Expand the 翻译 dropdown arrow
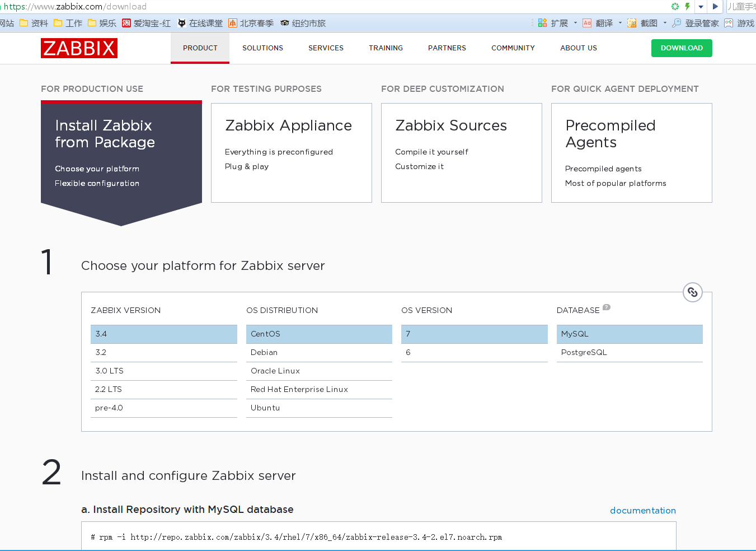Screen dimensions: 756x551 (620, 23)
